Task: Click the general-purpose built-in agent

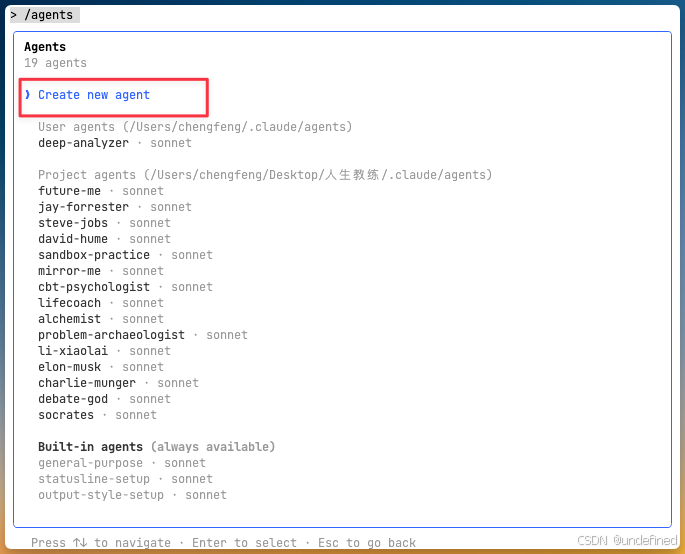Action: click(x=121, y=463)
